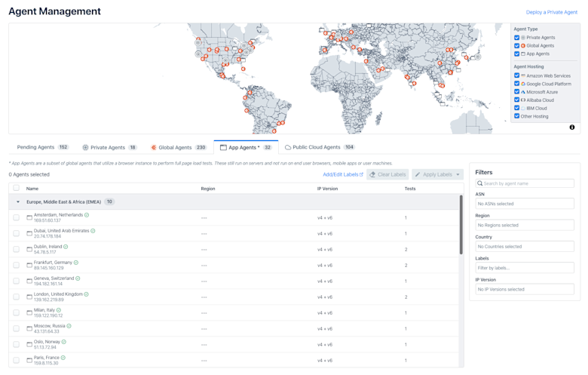Click the London app agent window icon
This screenshot has height=375, width=588.
click(x=29, y=297)
